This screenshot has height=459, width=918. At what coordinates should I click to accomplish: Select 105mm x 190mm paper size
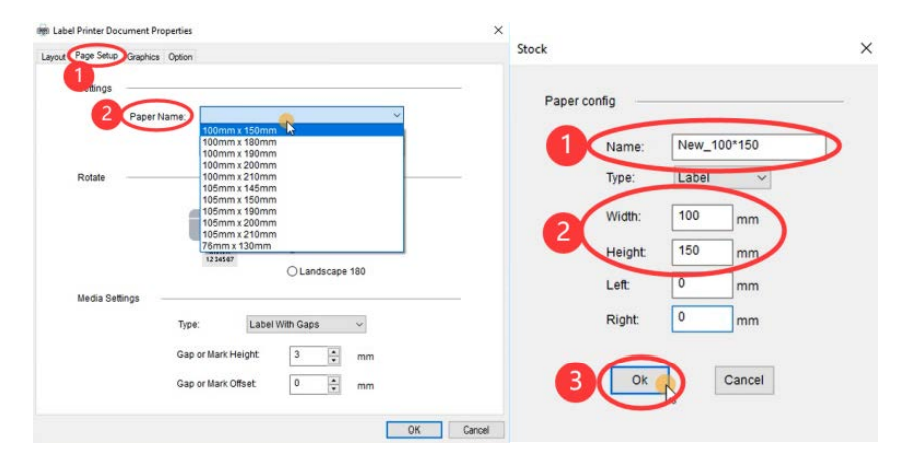[302, 211]
